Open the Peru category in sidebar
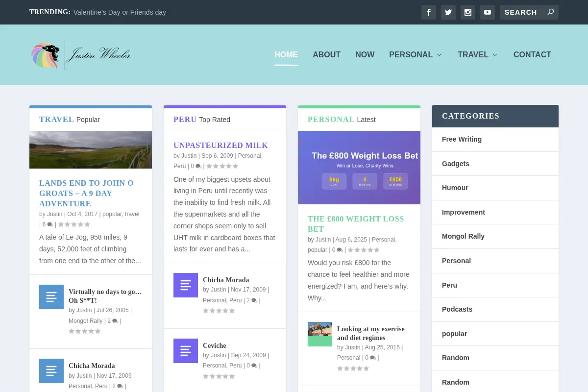 pyautogui.click(x=449, y=285)
